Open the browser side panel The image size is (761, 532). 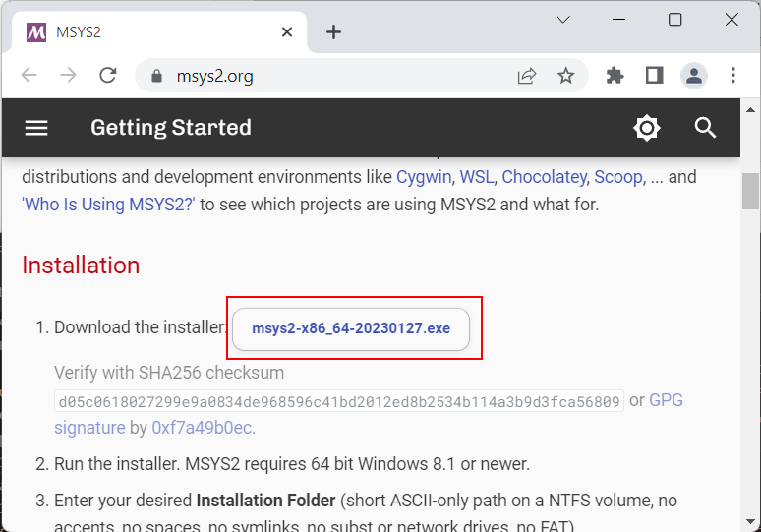(x=654, y=76)
